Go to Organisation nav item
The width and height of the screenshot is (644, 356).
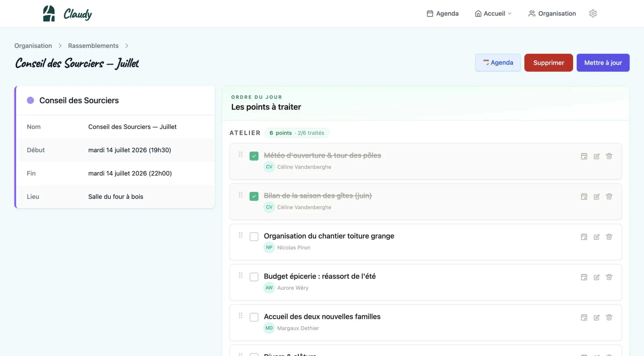552,14
